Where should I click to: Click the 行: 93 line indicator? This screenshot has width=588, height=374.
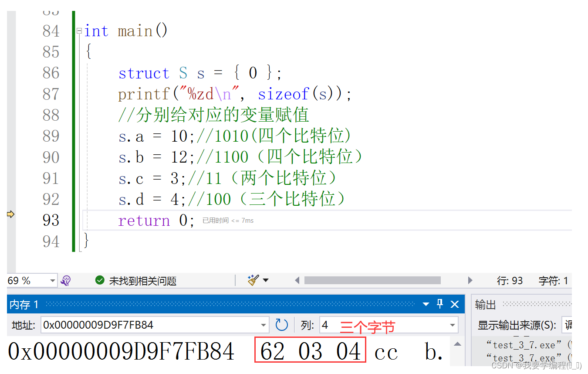tap(510, 281)
